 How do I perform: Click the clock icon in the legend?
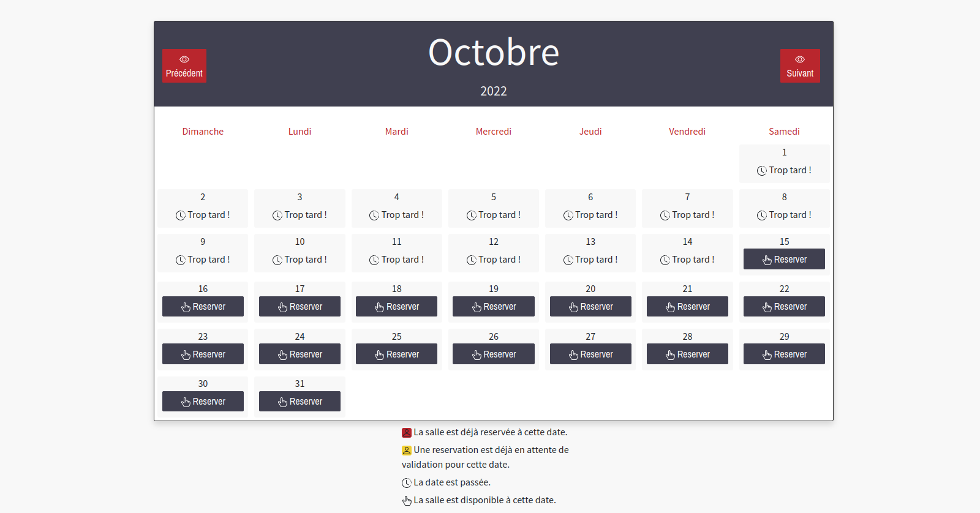pos(407,483)
